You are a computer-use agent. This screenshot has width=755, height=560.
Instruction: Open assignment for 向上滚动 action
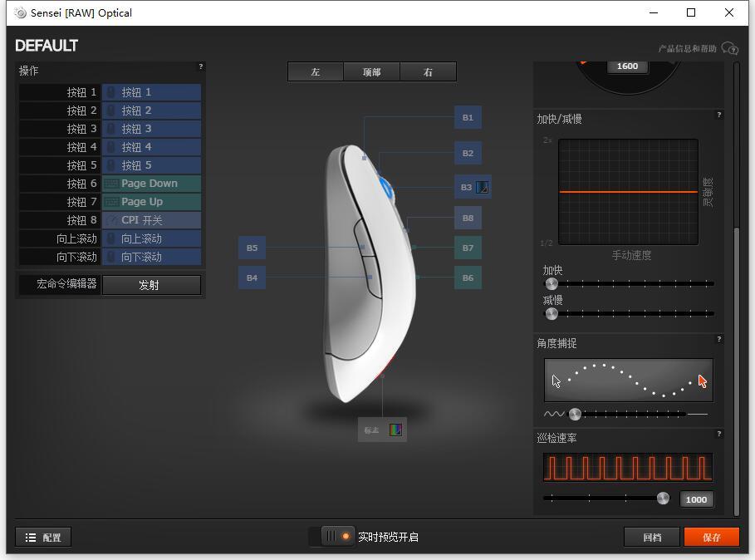click(x=152, y=238)
